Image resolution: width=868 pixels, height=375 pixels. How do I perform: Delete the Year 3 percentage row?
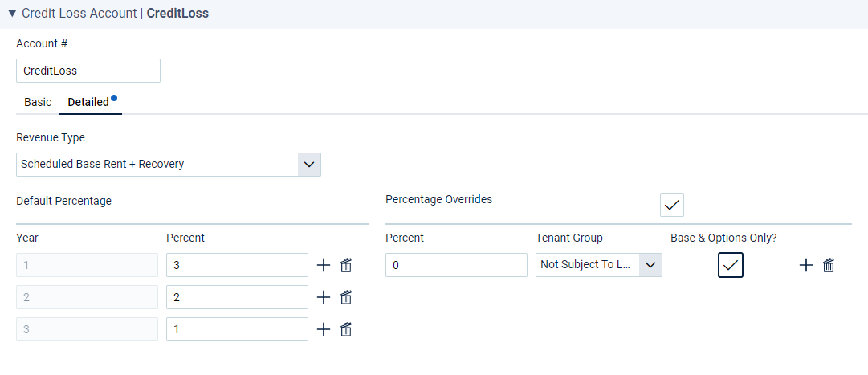click(346, 329)
